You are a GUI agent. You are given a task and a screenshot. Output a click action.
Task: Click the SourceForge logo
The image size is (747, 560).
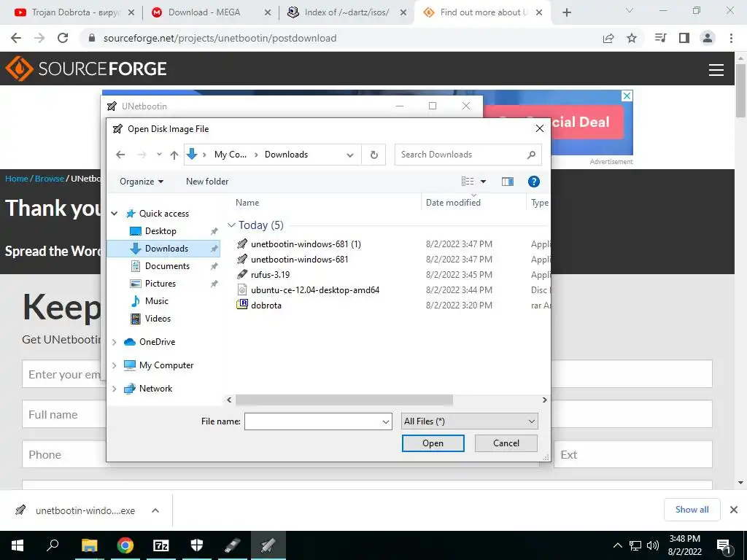[x=86, y=69]
